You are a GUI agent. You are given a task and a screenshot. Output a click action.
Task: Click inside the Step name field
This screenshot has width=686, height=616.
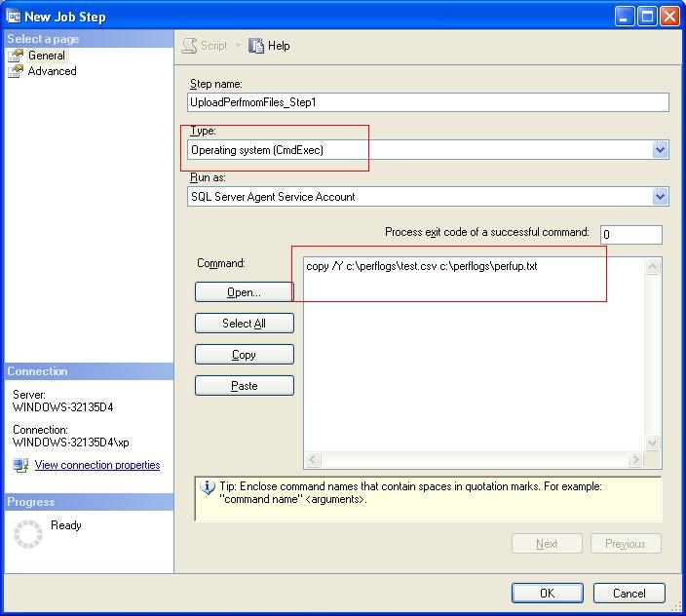coord(428,102)
